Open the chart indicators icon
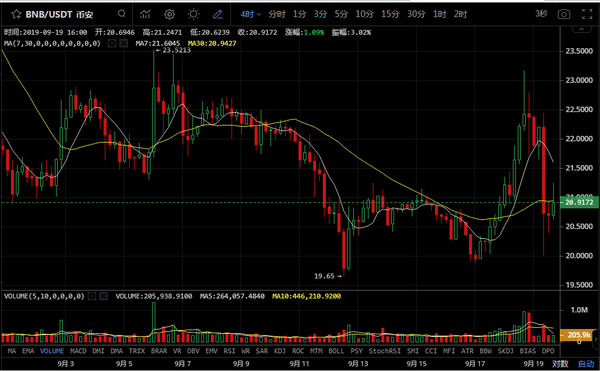This screenshot has height=371, width=600. [145, 15]
